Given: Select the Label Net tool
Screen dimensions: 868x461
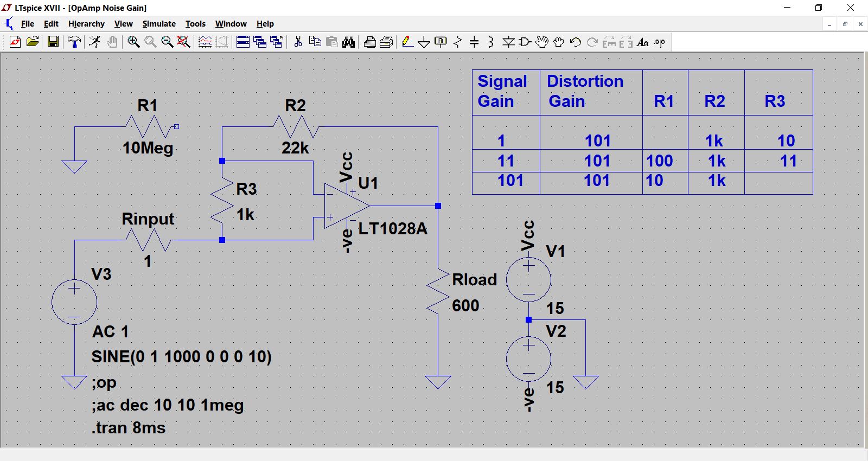Looking at the screenshot, I should 441,42.
